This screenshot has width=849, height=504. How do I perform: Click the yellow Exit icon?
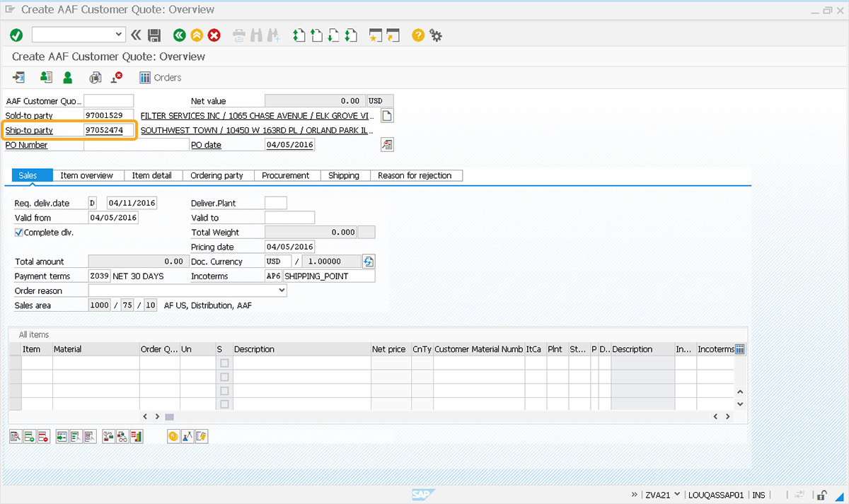tap(197, 35)
